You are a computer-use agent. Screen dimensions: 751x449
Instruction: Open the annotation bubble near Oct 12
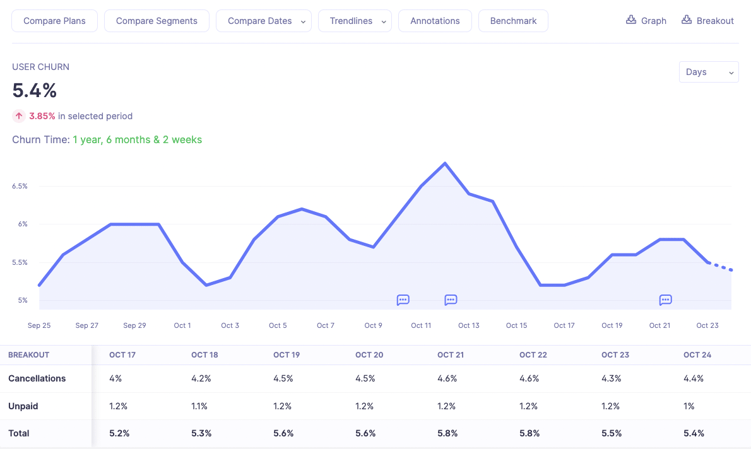[451, 300]
